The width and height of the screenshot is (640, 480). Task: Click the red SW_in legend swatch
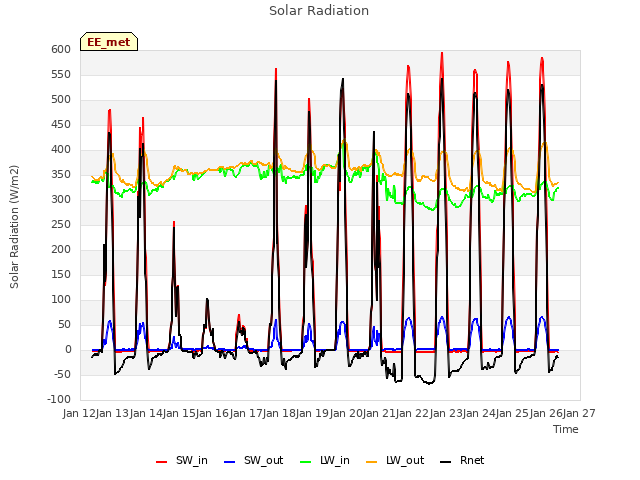coord(162,462)
